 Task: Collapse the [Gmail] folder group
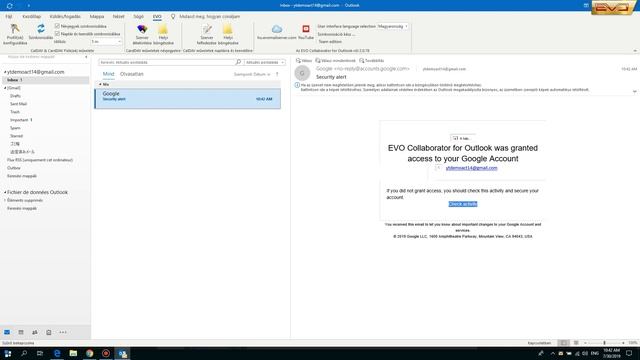pyautogui.click(x=5, y=88)
